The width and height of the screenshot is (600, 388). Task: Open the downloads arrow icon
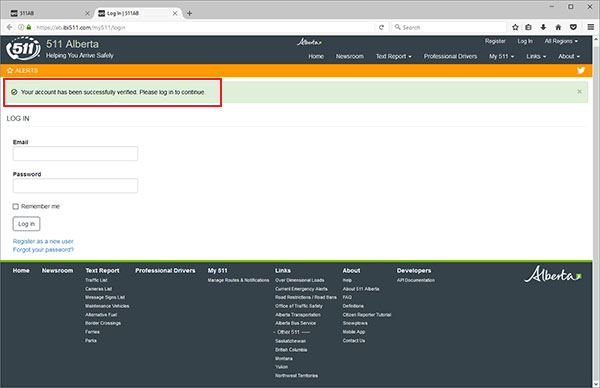543,27
